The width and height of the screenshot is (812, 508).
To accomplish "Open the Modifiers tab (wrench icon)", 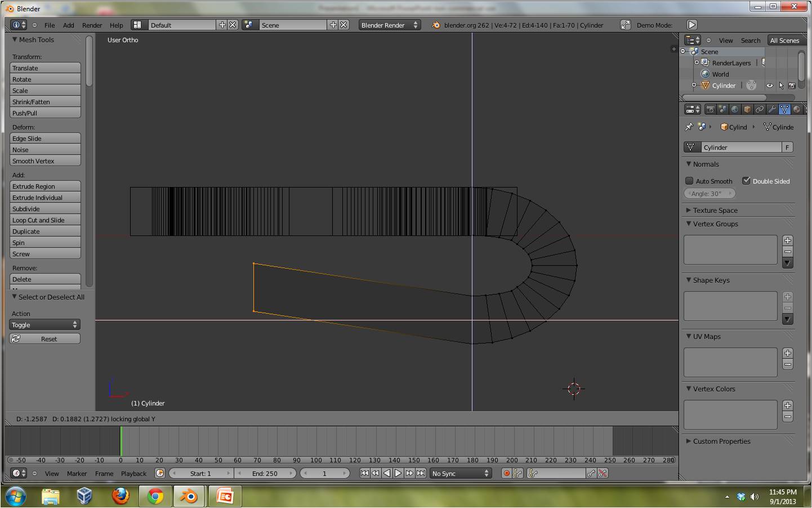I will [772, 109].
